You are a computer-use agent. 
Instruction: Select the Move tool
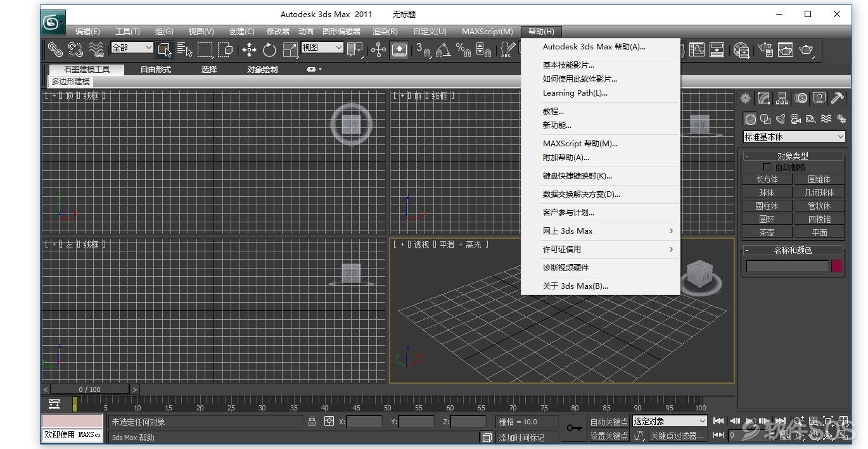pos(250,49)
